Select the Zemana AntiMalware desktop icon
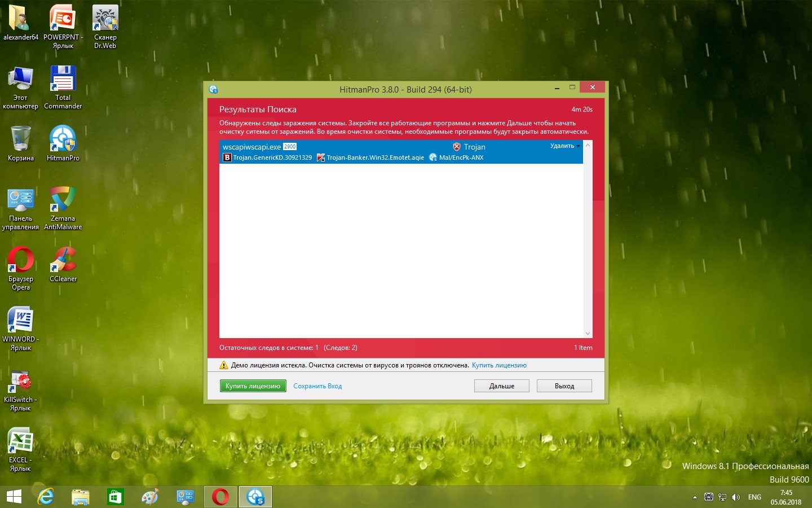The width and height of the screenshot is (812, 508). tap(63, 209)
